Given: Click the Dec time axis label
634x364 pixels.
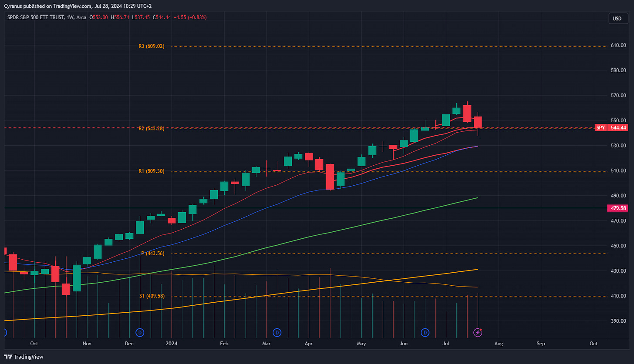Looking at the screenshot, I should [129, 343].
